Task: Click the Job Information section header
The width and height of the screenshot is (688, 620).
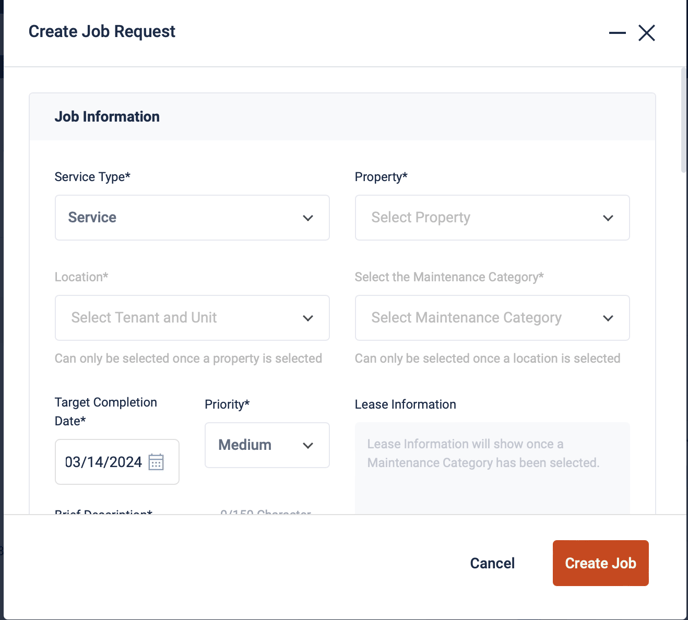Action: tap(107, 117)
